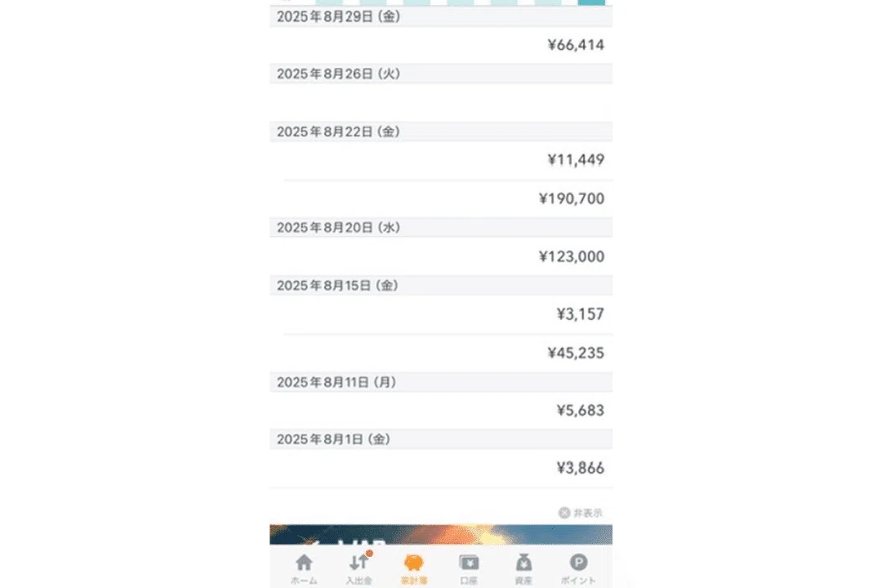
Task: Go to 入出金 transactions arrows icon
Action: pyautogui.click(x=359, y=562)
